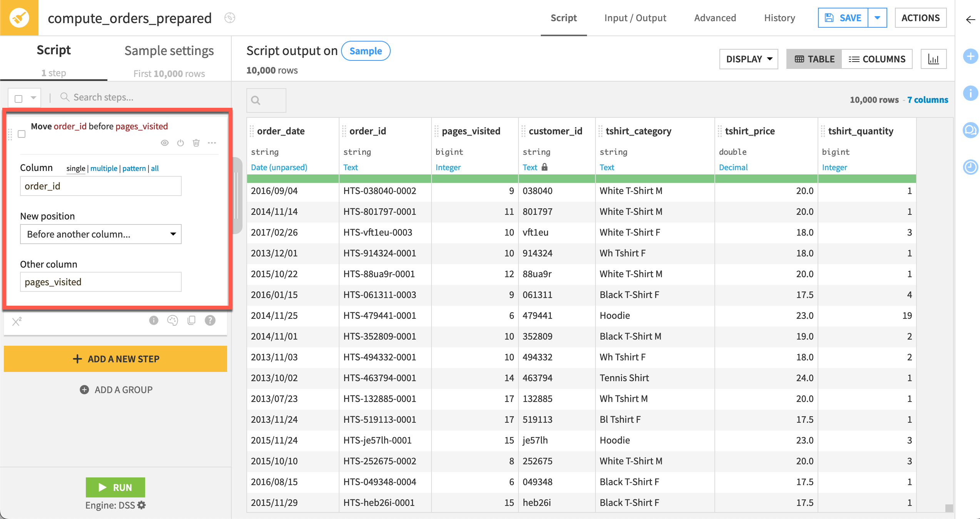Click the Column field containing order_id
This screenshot has height=519, width=980.
click(x=100, y=186)
